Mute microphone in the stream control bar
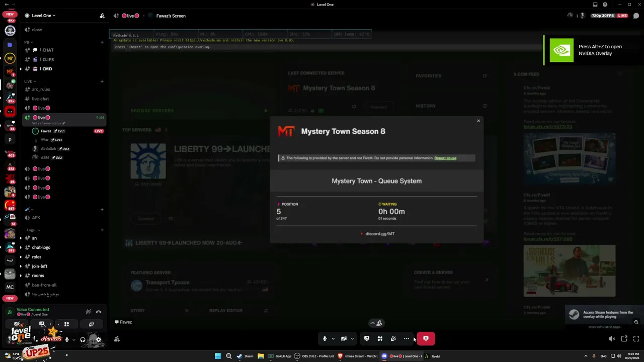644x362 pixels. click(x=325, y=339)
